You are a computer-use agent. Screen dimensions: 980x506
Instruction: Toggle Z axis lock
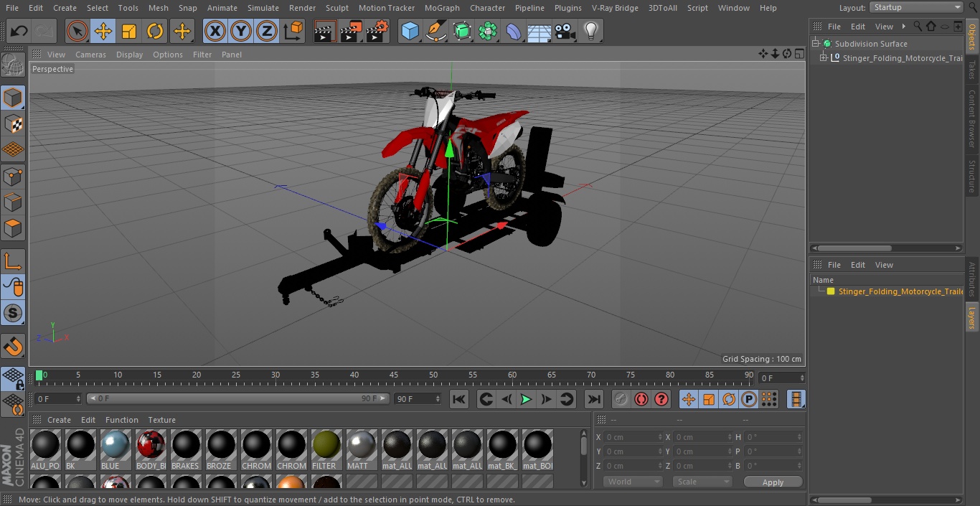pos(267,31)
